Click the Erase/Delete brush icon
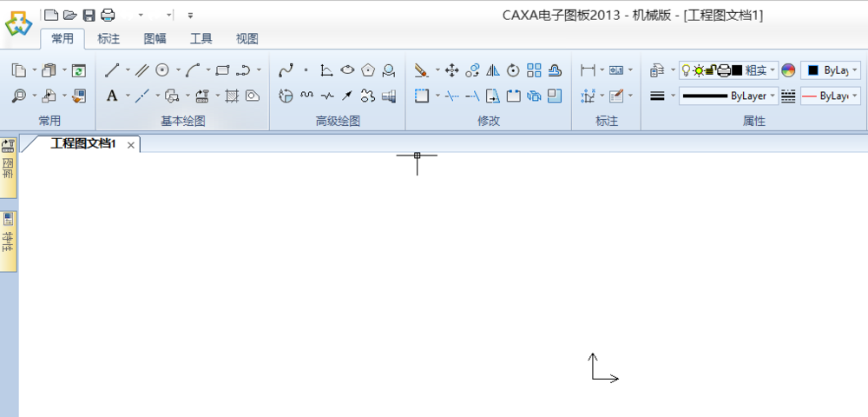This screenshot has width=868, height=417. point(421,70)
